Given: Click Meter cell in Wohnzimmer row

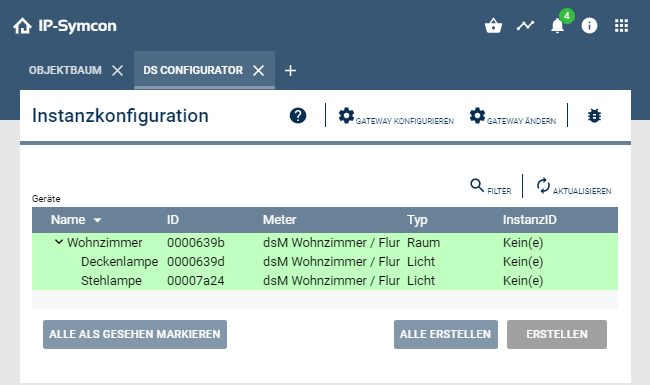Looking at the screenshot, I should (331, 242).
